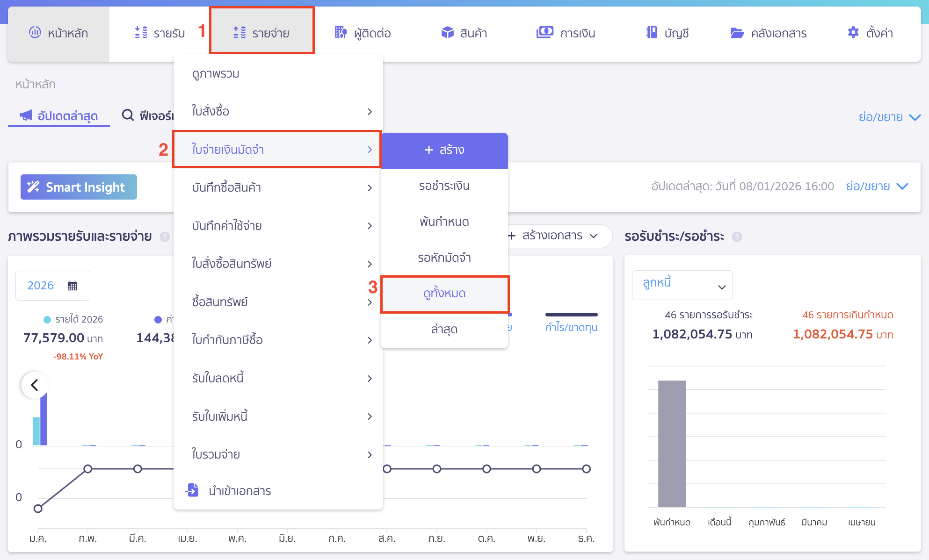This screenshot has height=560, width=929.
Task: Select the สินค้า products icon
Action: point(447,33)
